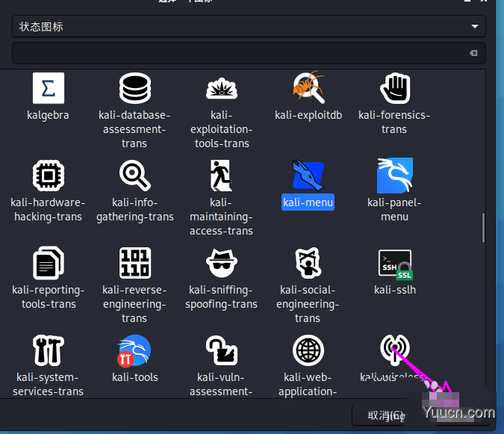Select the kali-hardware-hacking-trans chip icon
504x434 pixels.
click(x=49, y=176)
